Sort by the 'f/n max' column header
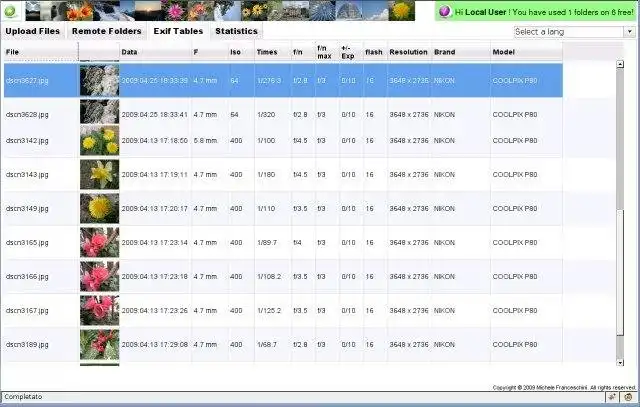This screenshot has height=407, width=640. (327, 52)
